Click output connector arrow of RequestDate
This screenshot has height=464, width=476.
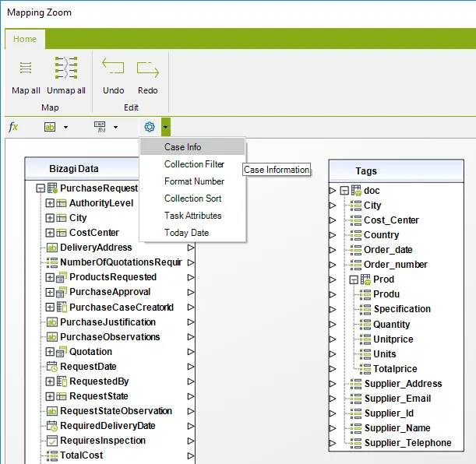click(x=190, y=367)
